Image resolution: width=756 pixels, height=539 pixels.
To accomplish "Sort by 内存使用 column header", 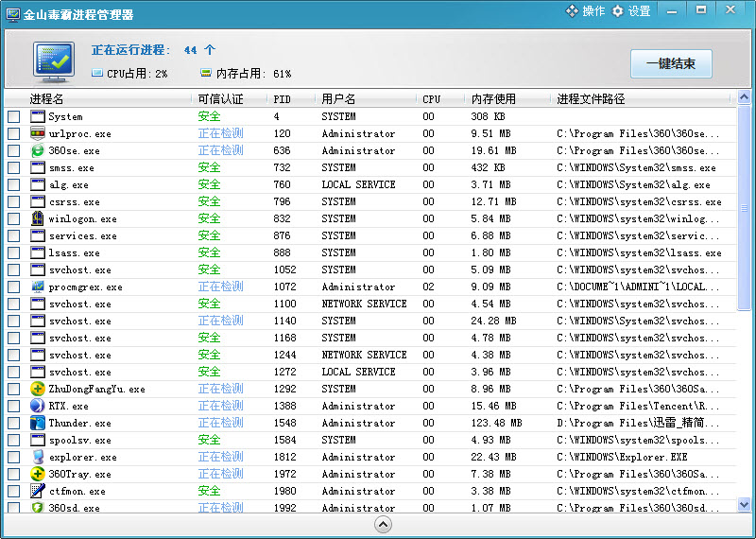I will tap(493, 99).
